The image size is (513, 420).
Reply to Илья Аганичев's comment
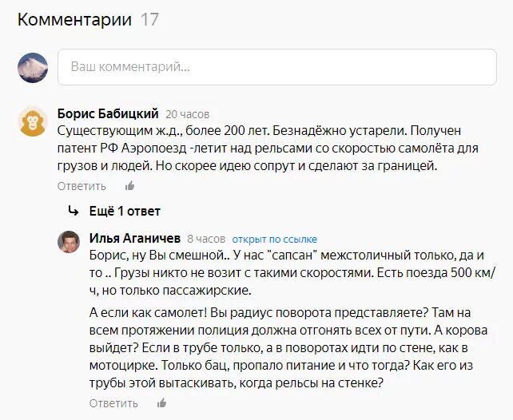pos(113,403)
